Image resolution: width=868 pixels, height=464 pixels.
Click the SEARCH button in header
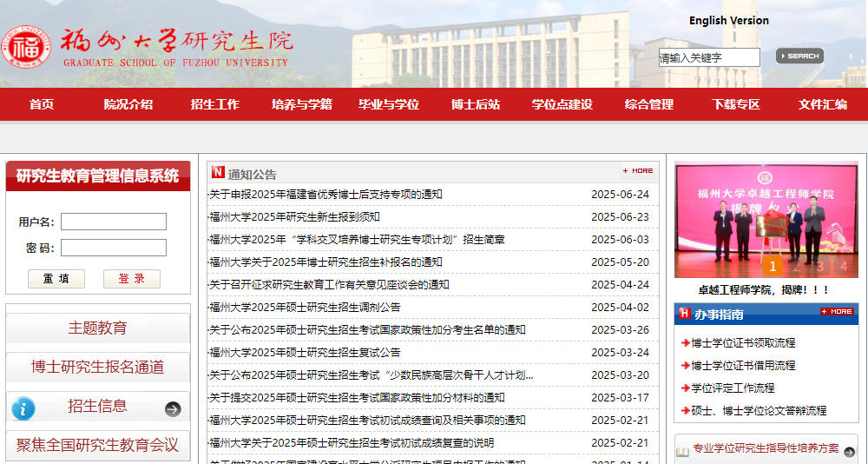point(799,56)
